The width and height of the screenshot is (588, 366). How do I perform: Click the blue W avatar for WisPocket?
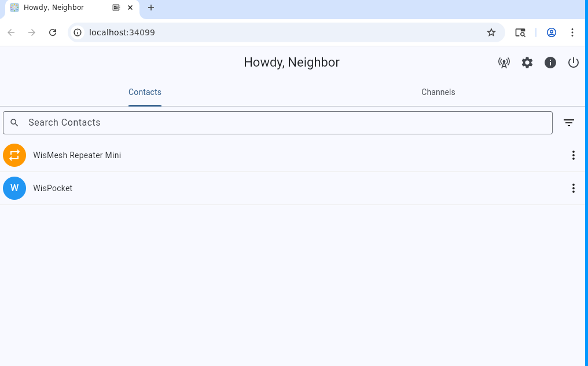[x=14, y=188]
